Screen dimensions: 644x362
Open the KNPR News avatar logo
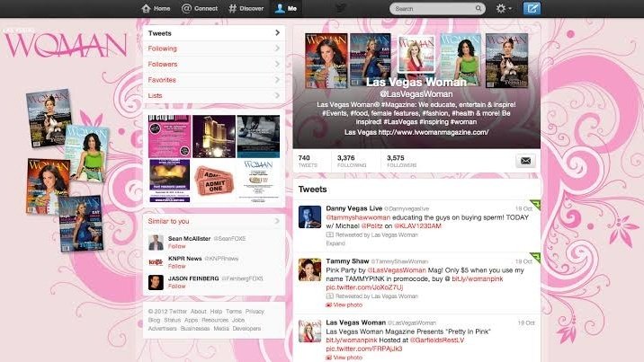tap(156, 262)
